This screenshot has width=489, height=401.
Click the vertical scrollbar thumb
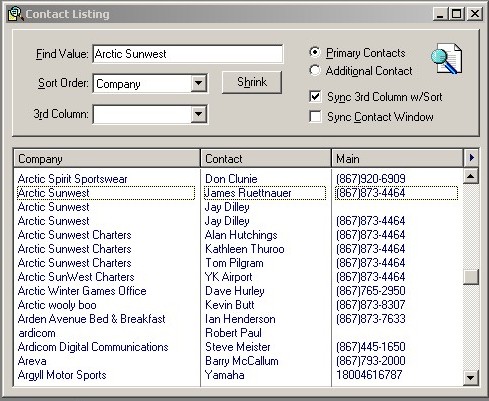[x=471, y=277]
